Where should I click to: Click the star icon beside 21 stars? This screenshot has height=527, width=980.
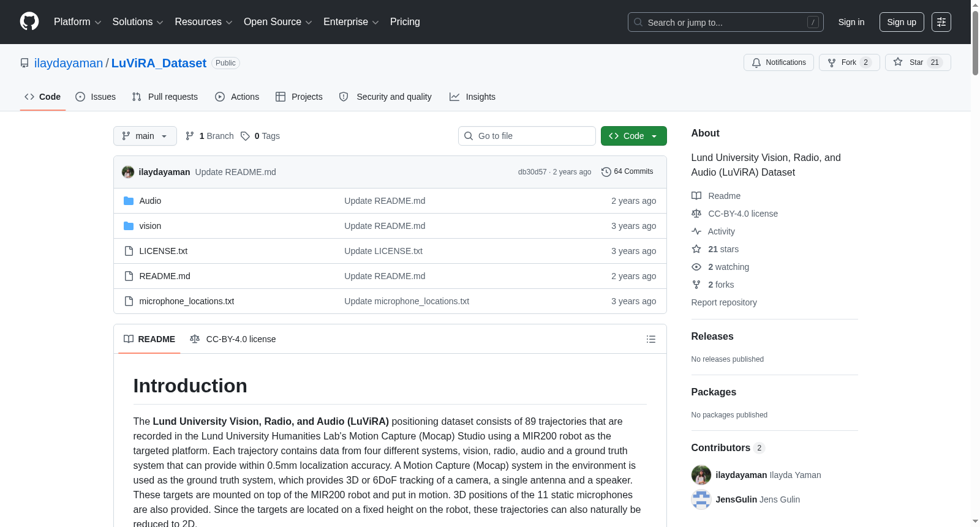(696, 249)
